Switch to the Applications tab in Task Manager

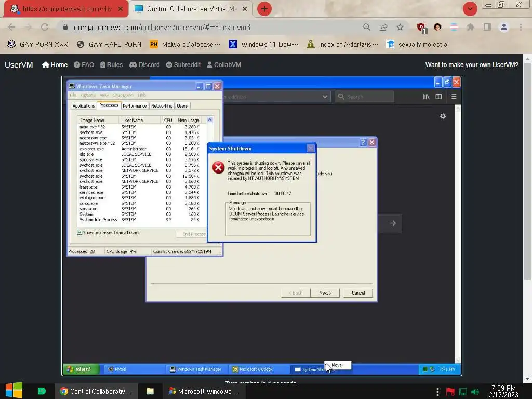84,106
